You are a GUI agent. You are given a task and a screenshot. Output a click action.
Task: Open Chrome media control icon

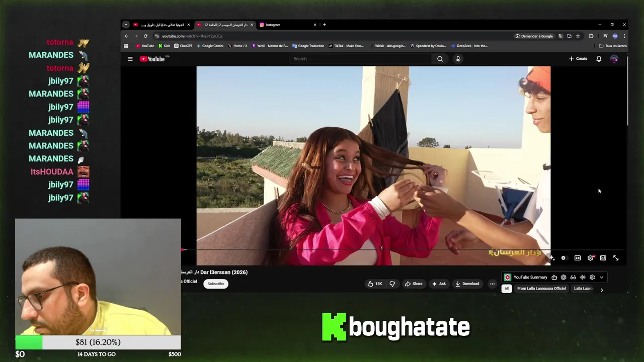[605, 36]
